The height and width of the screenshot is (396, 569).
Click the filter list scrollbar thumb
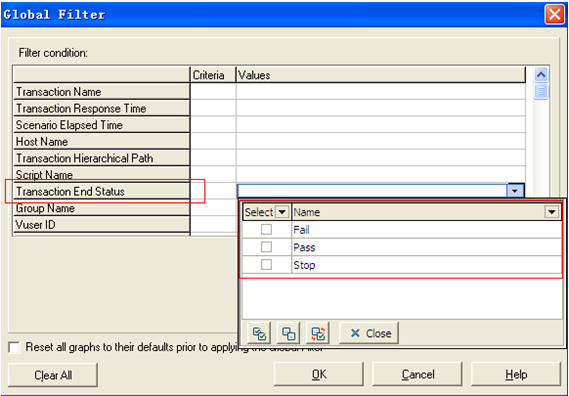coord(541,91)
